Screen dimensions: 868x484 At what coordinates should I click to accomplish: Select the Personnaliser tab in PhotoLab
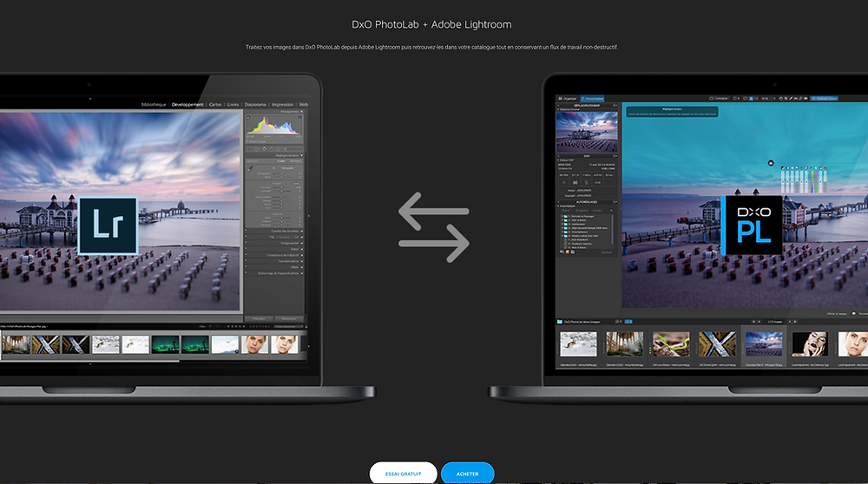pos(592,99)
